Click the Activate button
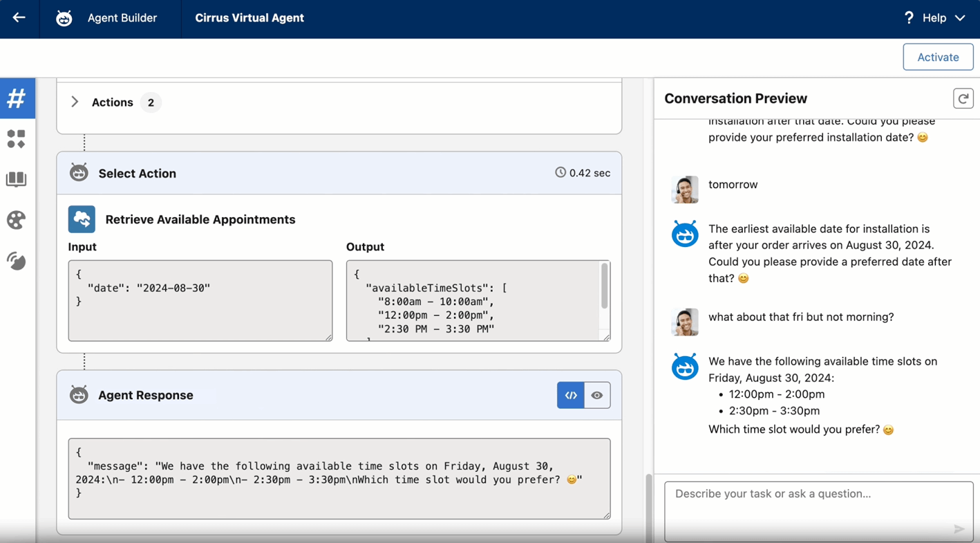Screen dimensions: 980x543 [x=938, y=57]
